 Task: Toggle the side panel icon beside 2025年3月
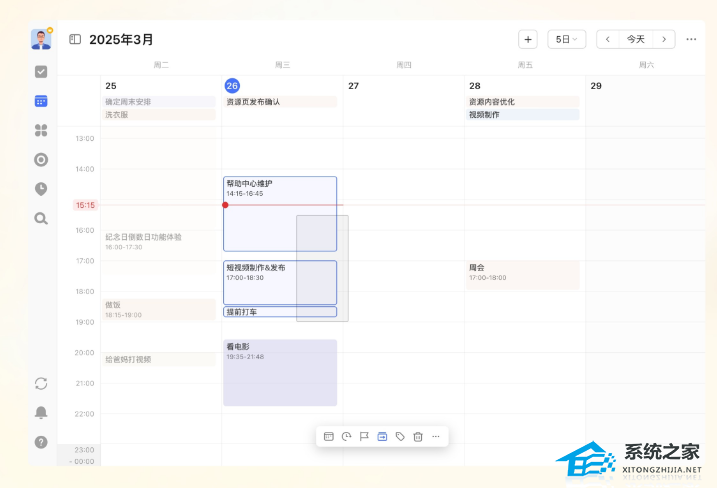(x=75, y=39)
